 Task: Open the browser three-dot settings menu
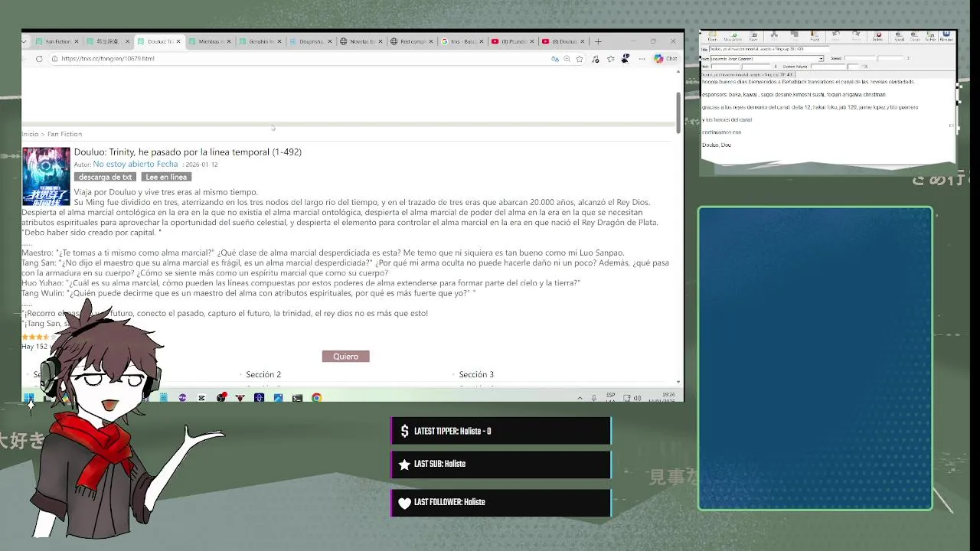click(642, 58)
